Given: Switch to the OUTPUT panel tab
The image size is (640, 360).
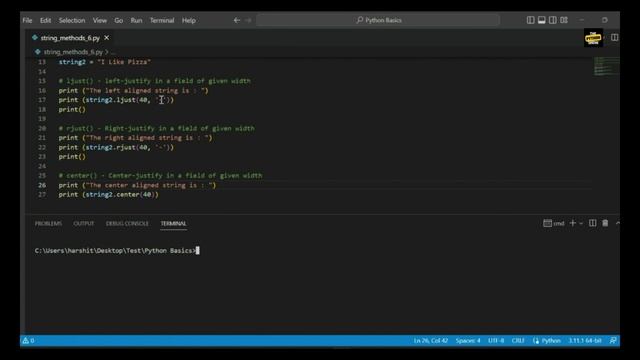Looking at the screenshot, I should [x=84, y=224].
